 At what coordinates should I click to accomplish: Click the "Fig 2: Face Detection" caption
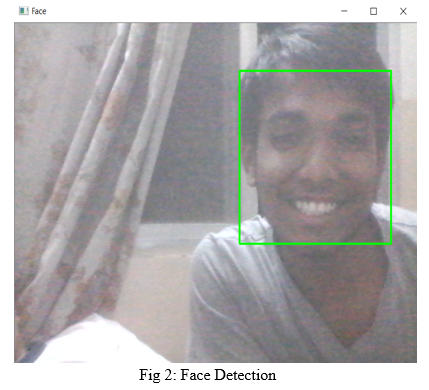[207, 375]
